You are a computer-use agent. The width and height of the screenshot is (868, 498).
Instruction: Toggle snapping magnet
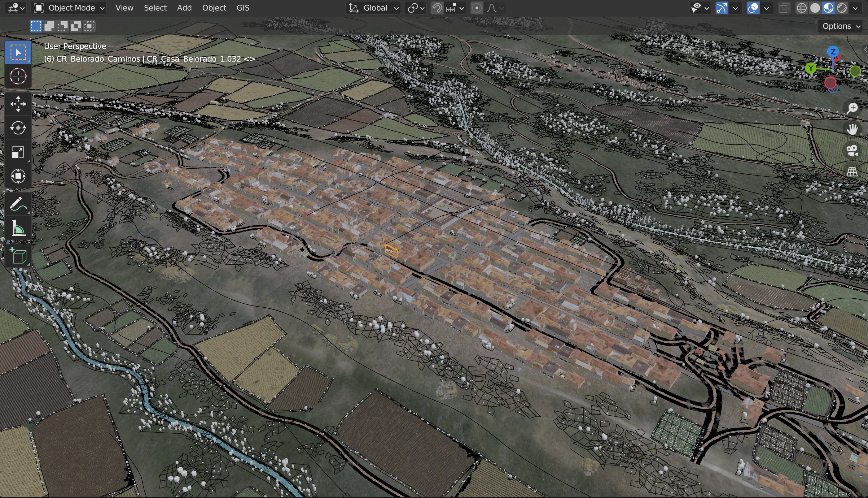point(437,8)
